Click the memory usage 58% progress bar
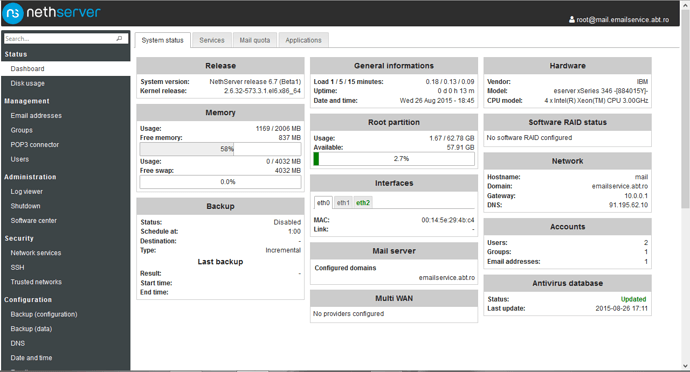 [x=220, y=149]
